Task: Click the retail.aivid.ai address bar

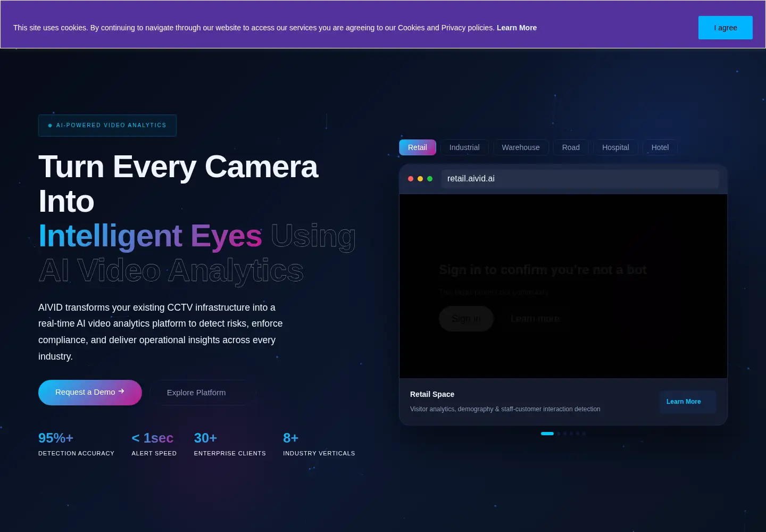Action: 580,179
